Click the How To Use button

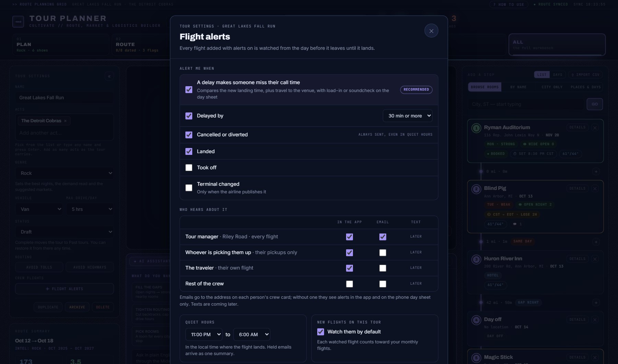[x=508, y=4]
